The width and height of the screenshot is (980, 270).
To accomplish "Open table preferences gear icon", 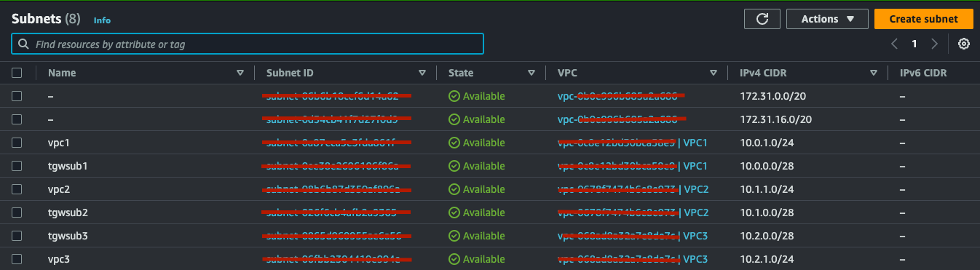I will tap(964, 44).
